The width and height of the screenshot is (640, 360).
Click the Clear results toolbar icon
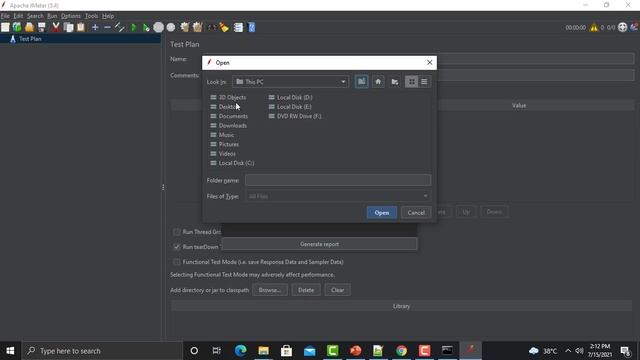coord(185,27)
